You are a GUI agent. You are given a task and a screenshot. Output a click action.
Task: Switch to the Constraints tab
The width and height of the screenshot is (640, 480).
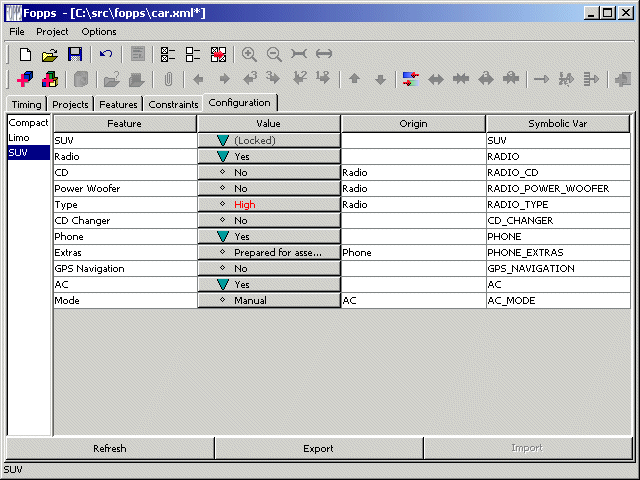pos(173,104)
